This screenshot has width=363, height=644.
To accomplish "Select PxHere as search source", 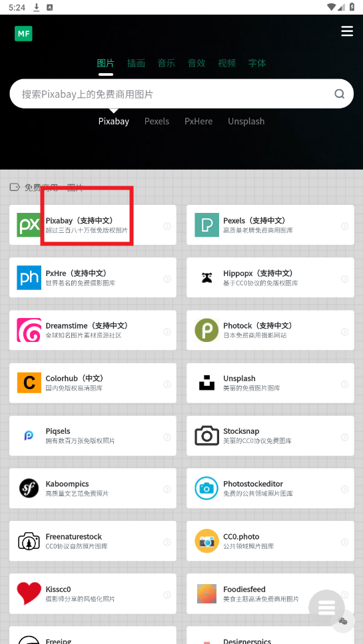I will pos(198,121).
